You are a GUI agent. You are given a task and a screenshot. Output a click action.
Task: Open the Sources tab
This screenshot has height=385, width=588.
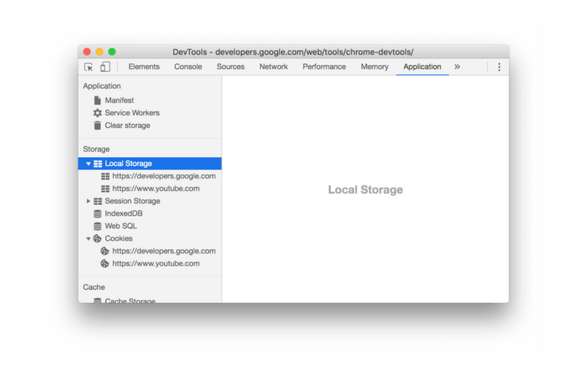[x=230, y=67]
